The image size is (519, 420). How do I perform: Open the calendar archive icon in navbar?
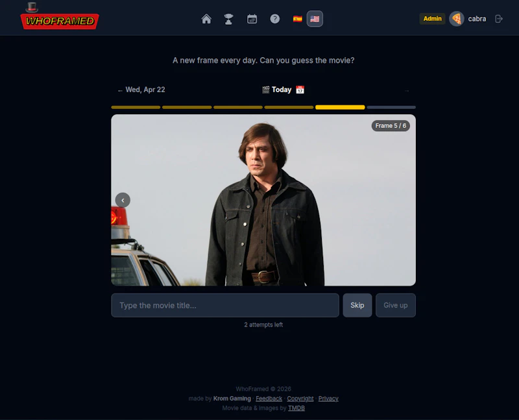252,19
